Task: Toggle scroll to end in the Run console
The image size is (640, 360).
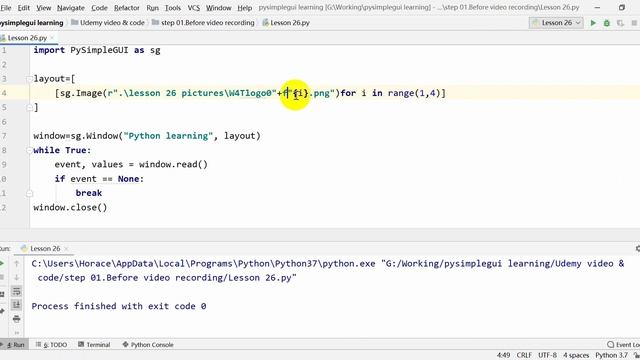Action: (x=16, y=305)
